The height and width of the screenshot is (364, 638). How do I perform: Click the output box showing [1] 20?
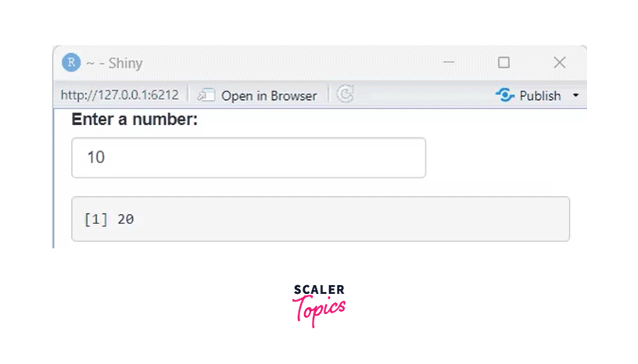coord(321,219)
